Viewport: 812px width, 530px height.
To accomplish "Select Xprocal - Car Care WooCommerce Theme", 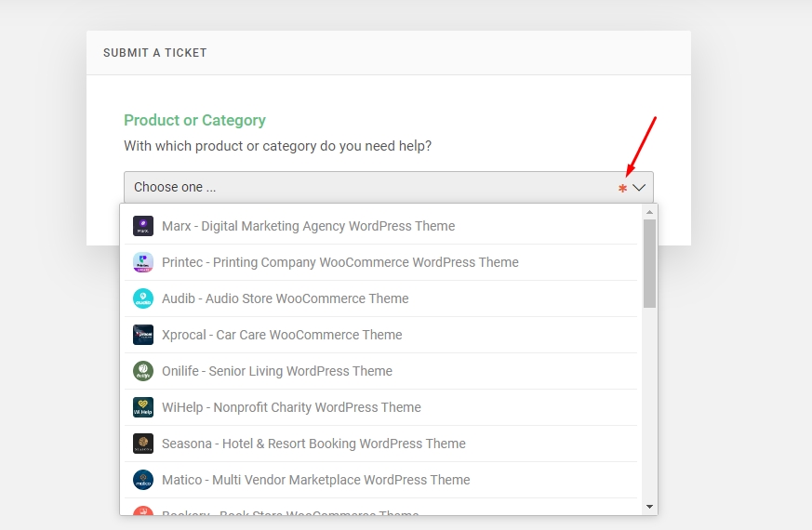I will [282, 335].
